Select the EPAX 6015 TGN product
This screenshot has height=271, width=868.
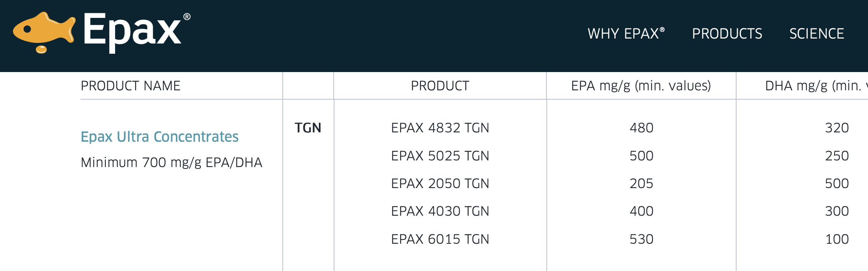tap(440, 239)
